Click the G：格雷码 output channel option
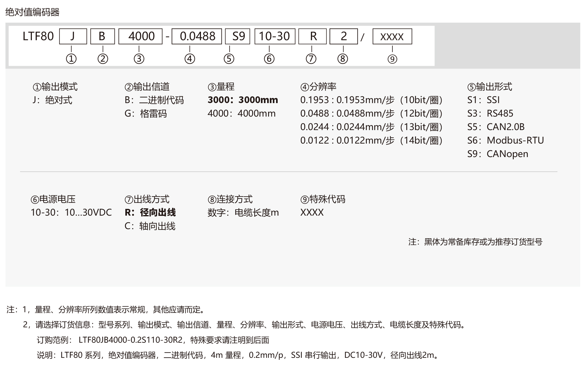 [x=146, y=114]
